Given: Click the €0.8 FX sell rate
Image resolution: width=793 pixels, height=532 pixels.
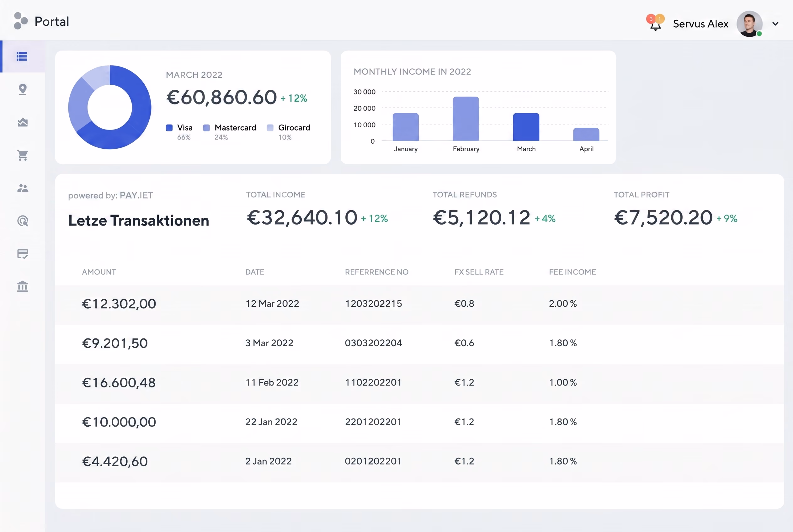Looking at the screenshot, I should click(464, 303).
